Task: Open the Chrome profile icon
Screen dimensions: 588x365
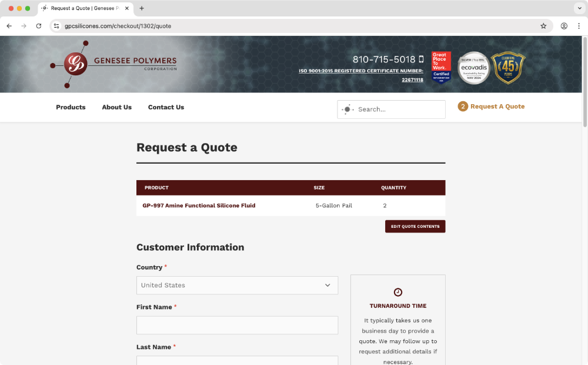Action: point(564,26)
